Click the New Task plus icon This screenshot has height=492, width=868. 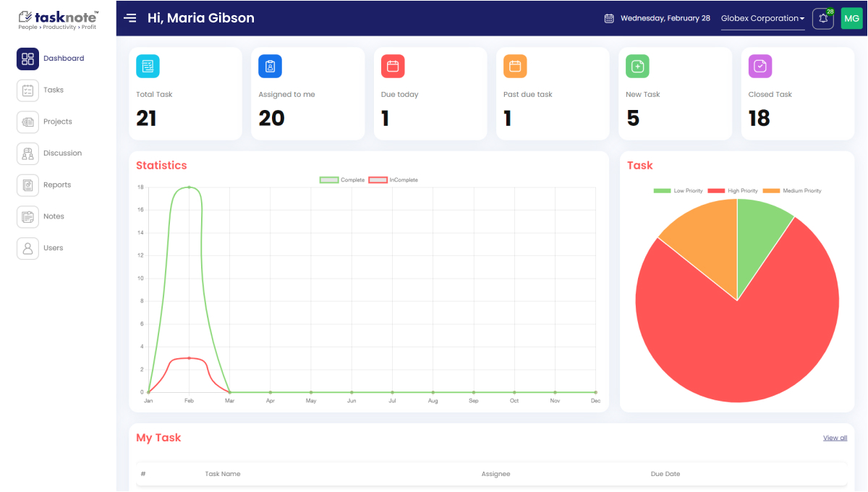pyautogui.click(x=637, y=67)
